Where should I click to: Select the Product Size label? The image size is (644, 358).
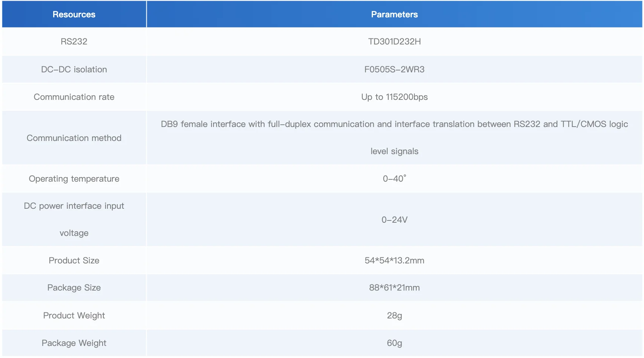coord(74,260)
